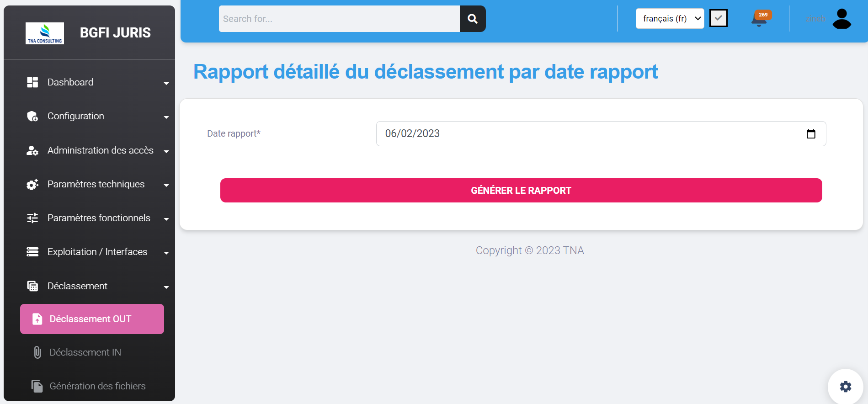Viewport: 868px width, 404px height.
Task: Click the calendar picker icon in date field
Action: coord(811,134)
